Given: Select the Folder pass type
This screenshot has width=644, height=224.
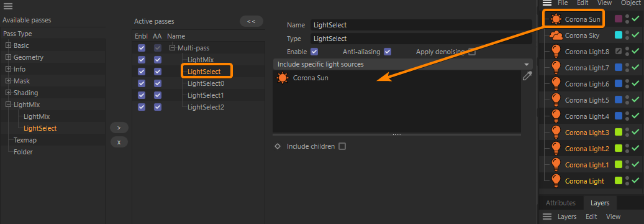Looking at the screenshot, I should 23,152.
